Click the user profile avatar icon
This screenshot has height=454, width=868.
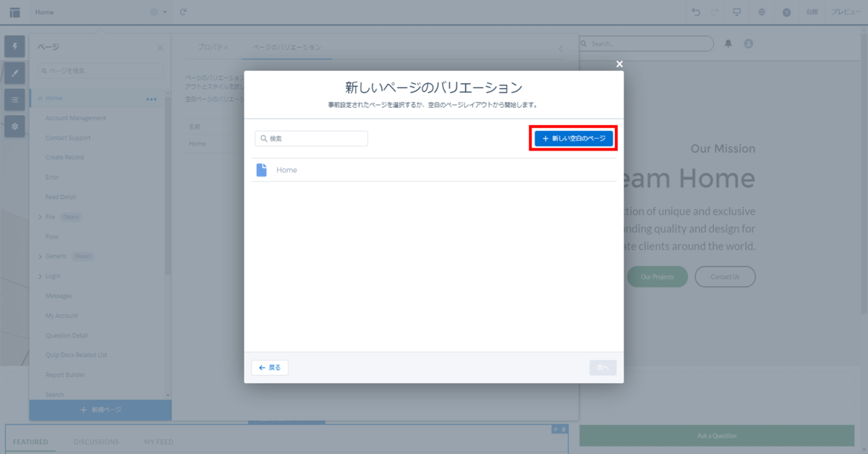click(749, 43)
